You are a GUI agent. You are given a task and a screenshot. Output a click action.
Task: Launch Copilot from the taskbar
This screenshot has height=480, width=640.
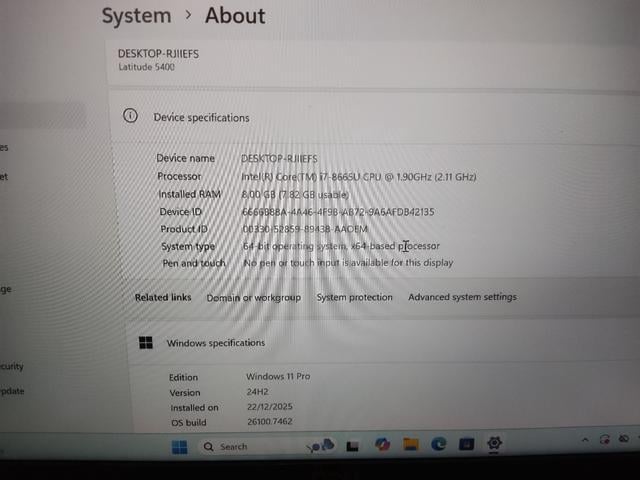tap(382, 444)
